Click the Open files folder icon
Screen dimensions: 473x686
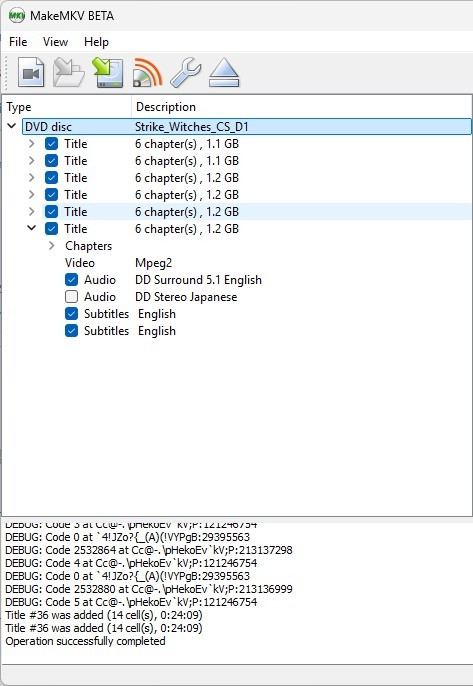(x=69, y=72)
